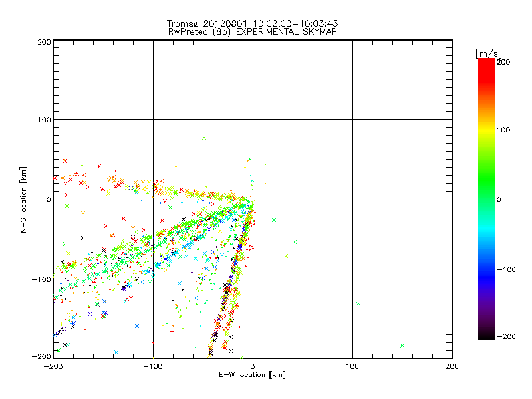Screen dimensions: 532x399
Task: Click the x-axis tick label '-100'
Action: point(153,366)
